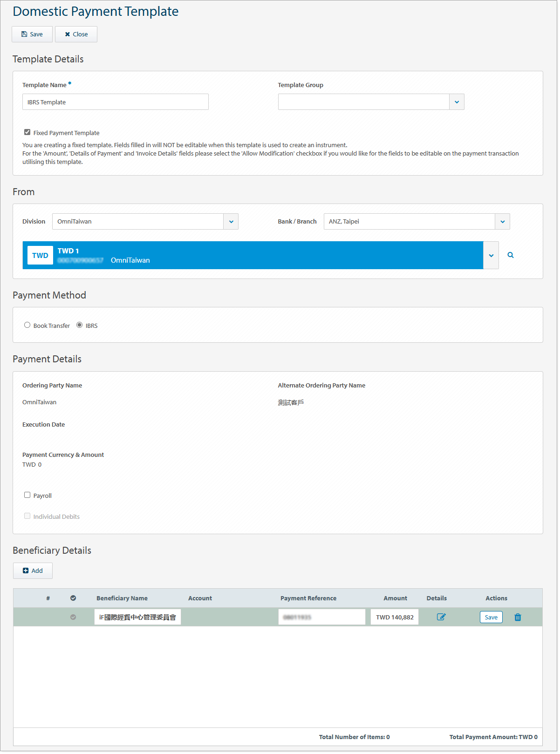This screenshot has height=754, width=560.
Task: Click the beneficiary Amount field
Action: 395,617
